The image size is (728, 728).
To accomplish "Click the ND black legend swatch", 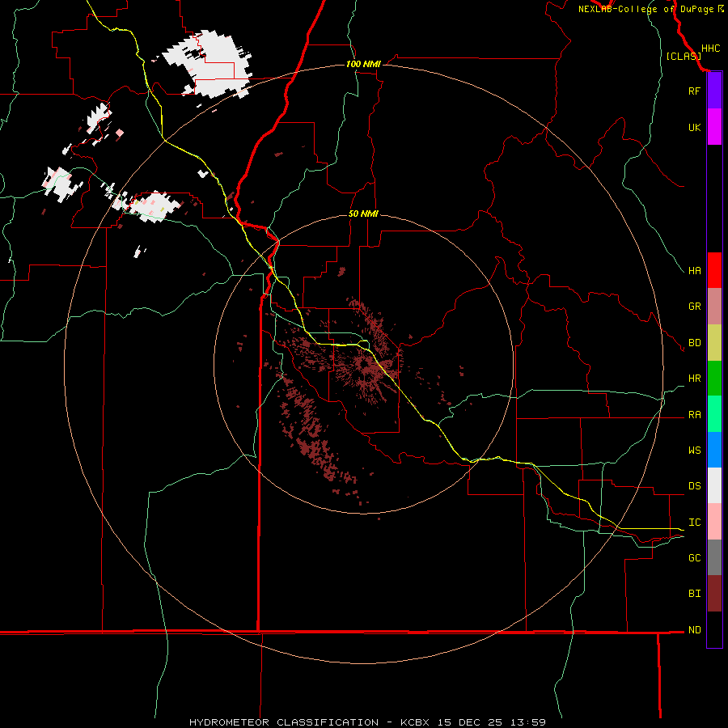I will 714,629.
